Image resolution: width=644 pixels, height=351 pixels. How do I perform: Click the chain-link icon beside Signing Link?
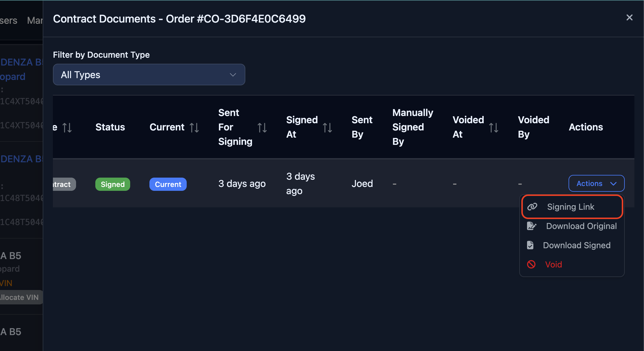point(532,207)
